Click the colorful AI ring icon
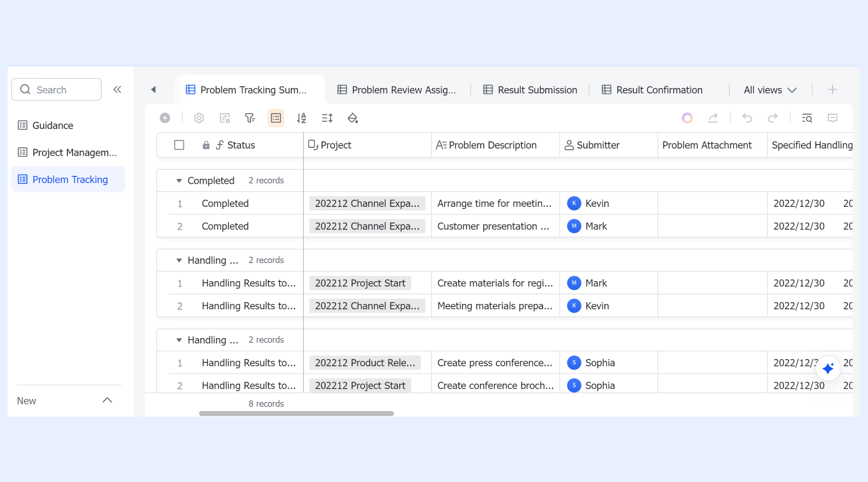Viewport: 868px width, 482px height. pyautogui.click(x=687, y=118)
